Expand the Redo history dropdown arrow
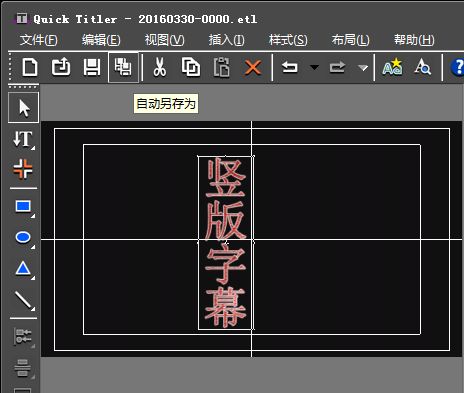464x393 pixels. (363, 68)
